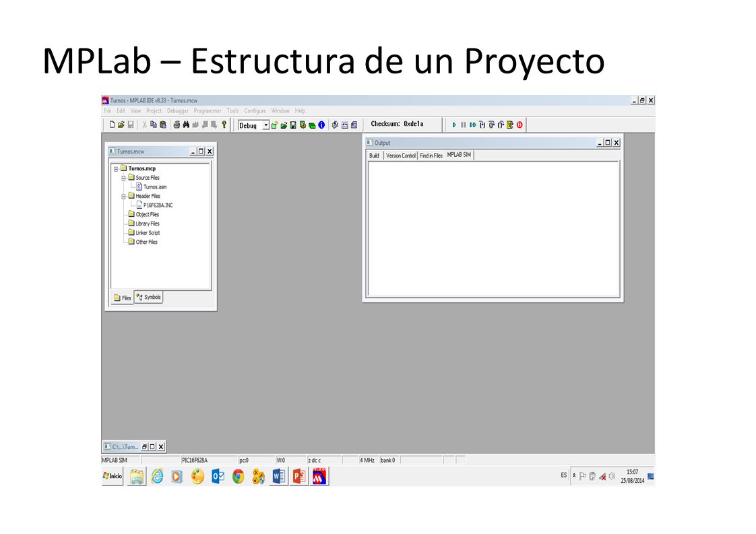Click the yellow Help question mark icon
The height and width of the screenshot is (534, 756).
[x=224, y=125]
